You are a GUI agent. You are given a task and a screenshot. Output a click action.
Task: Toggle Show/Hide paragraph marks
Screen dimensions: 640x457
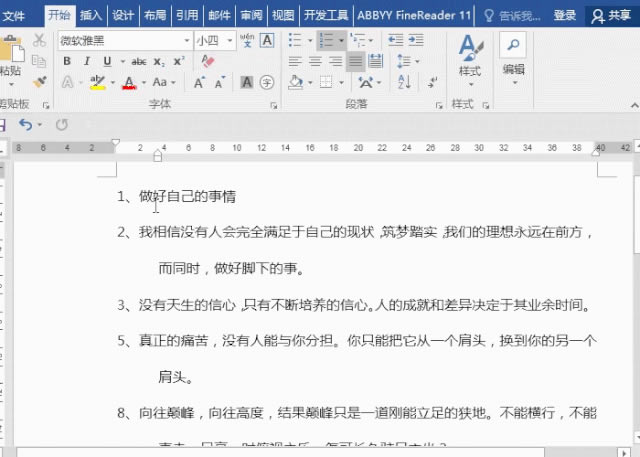432,82
